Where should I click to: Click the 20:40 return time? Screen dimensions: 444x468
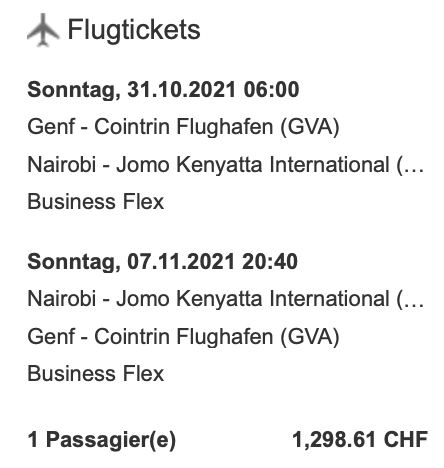pos(270,261)
